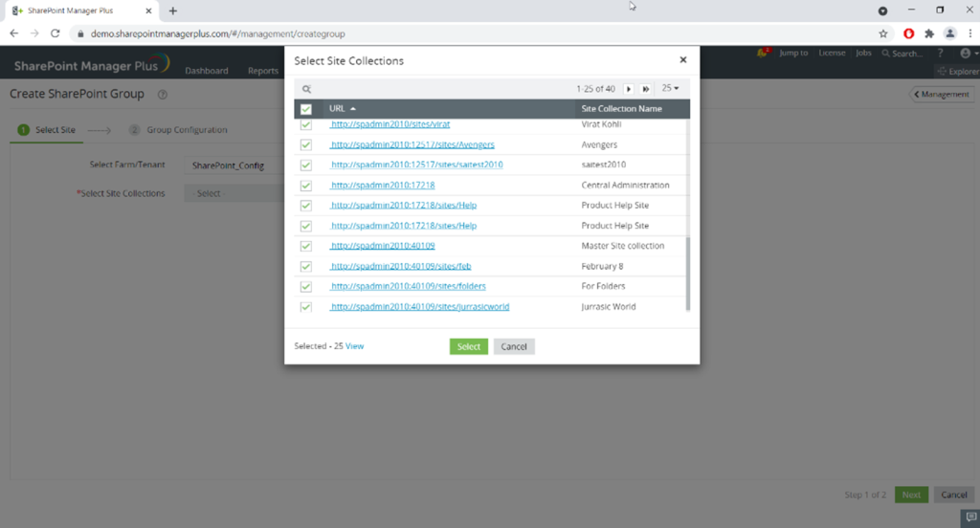Open the sites/folders URL link
The image size is (980, 528).
pyautogui.click(x=408, y=286)
